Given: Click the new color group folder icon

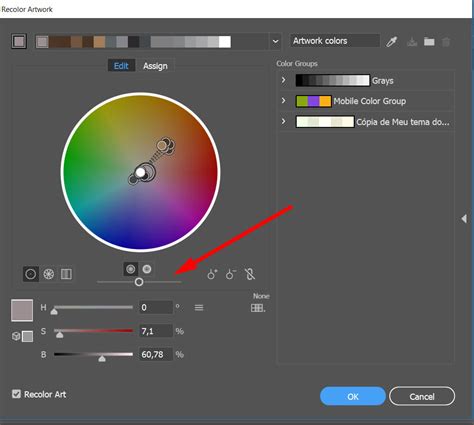Looking at the screenshot, I should [x=429, y=42].
